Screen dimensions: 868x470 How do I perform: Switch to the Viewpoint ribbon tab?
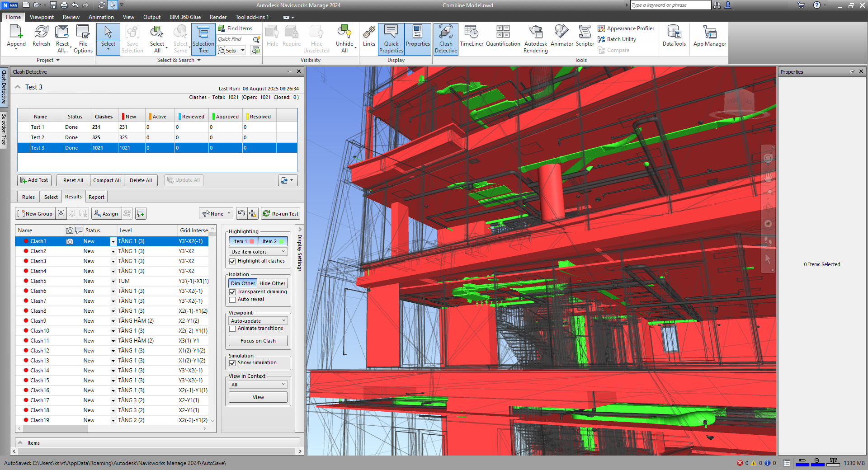click(42, 17)
